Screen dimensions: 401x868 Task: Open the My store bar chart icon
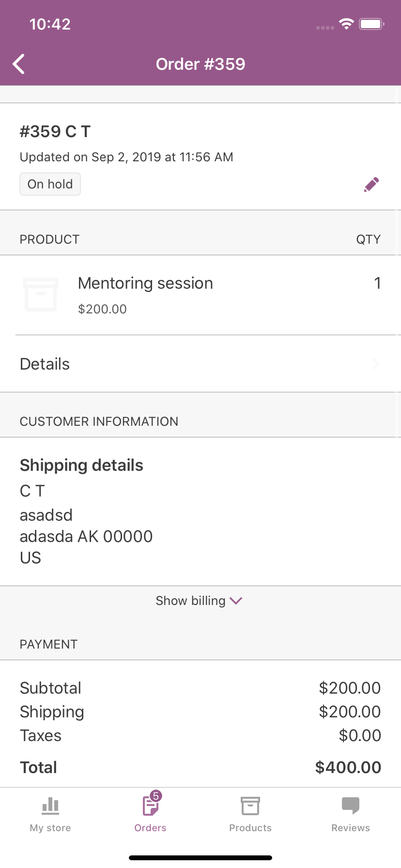coord(50,806)
